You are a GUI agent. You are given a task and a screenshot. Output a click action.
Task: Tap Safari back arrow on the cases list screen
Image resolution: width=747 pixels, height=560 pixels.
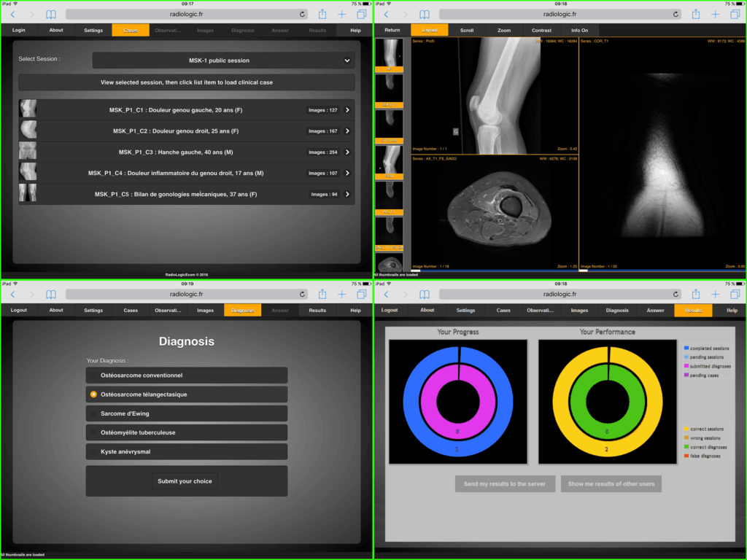pyautogui.click(x=12, y=14)
